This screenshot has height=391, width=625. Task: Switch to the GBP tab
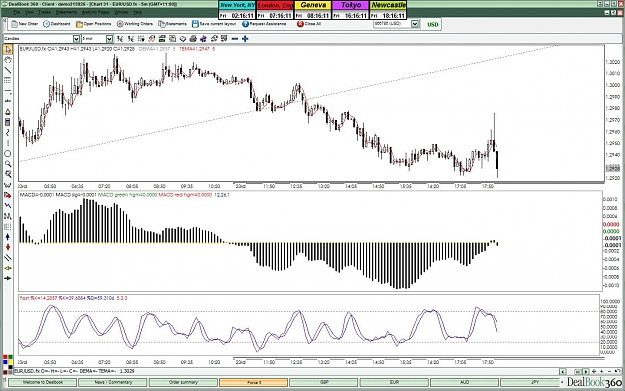[x=324, y=382]
